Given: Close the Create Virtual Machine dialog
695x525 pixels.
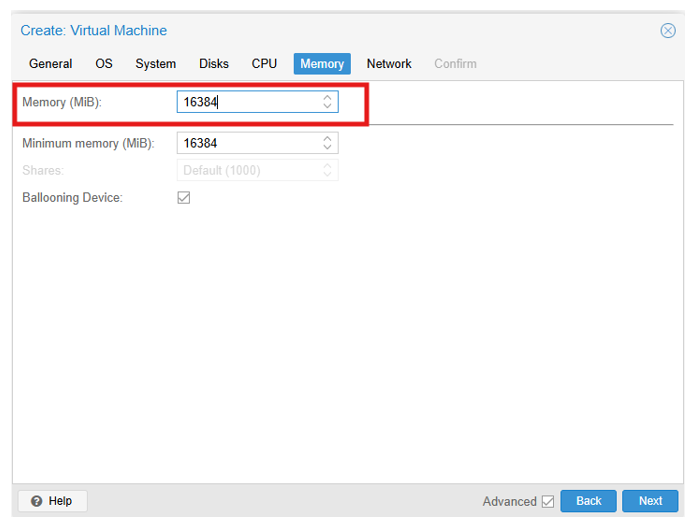Looking at the screenshot, I should point(668,31).
